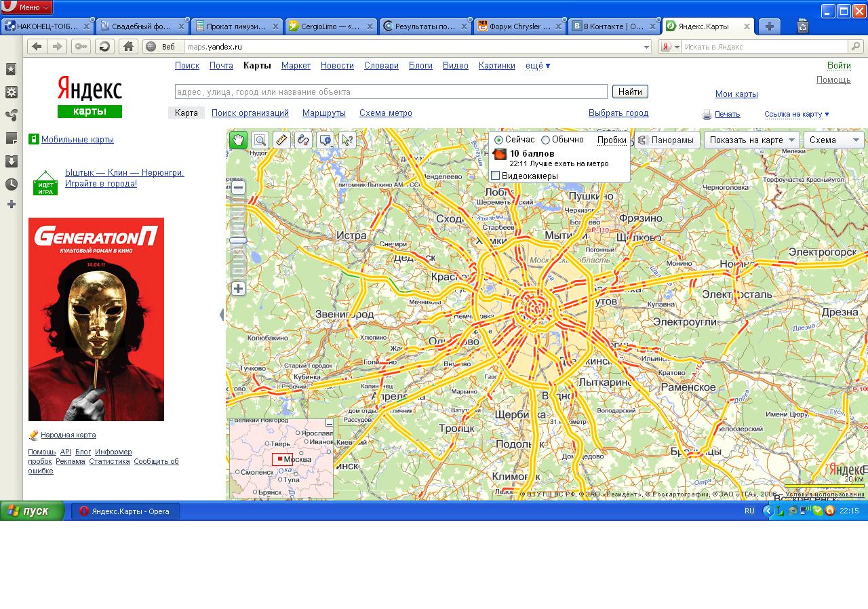The height and width of the screenshot is (609, 868).
Task: Select the Обычно traffic radio button
Action: coord(545,140)
